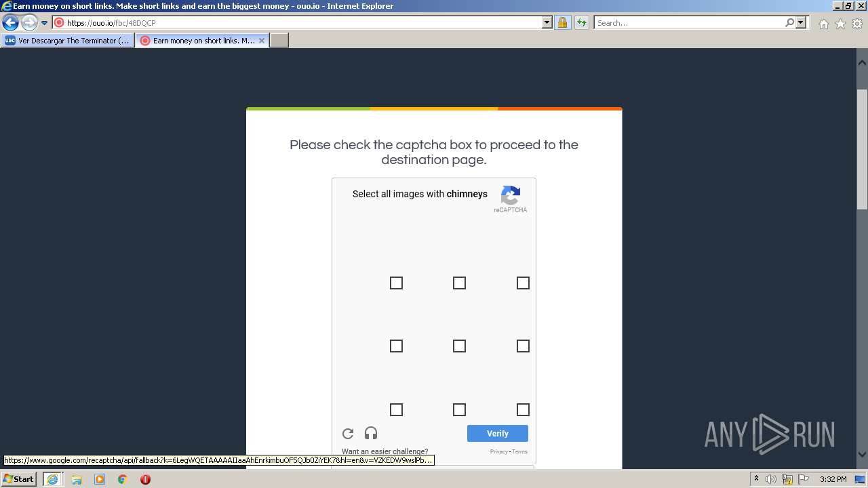Image resolution: width=868 pixels, height=488 pixels.
Task: Show hidden system tray icons
Action: click(756, 479)
